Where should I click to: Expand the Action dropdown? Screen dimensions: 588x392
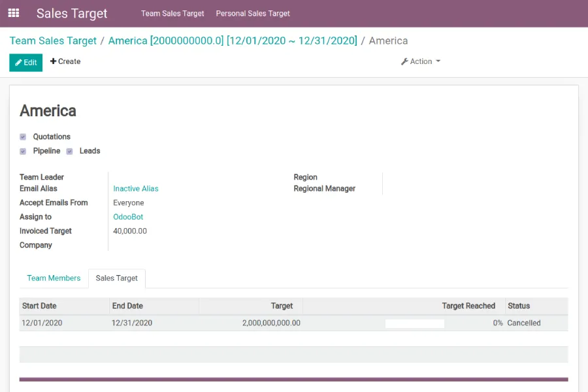(x=421, y=61)
